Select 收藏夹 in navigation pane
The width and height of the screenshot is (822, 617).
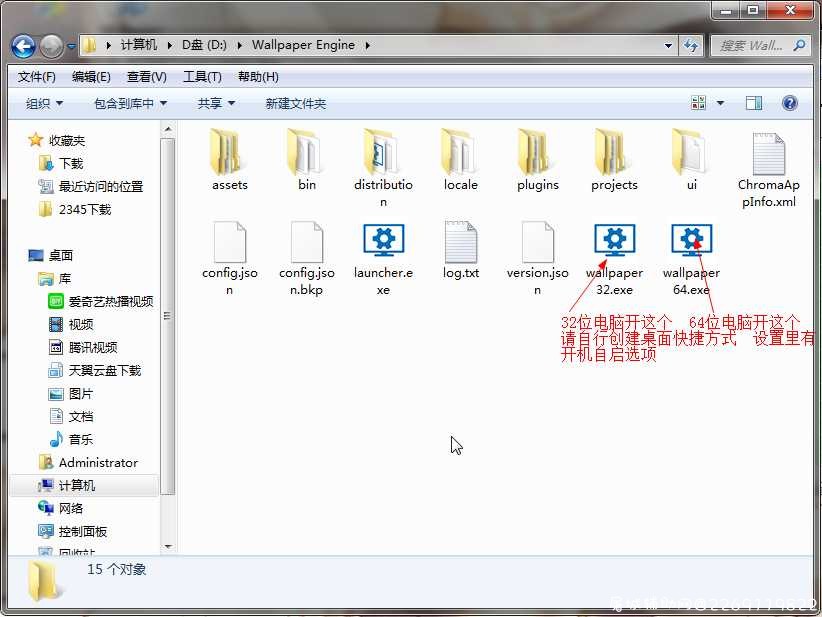57,140
